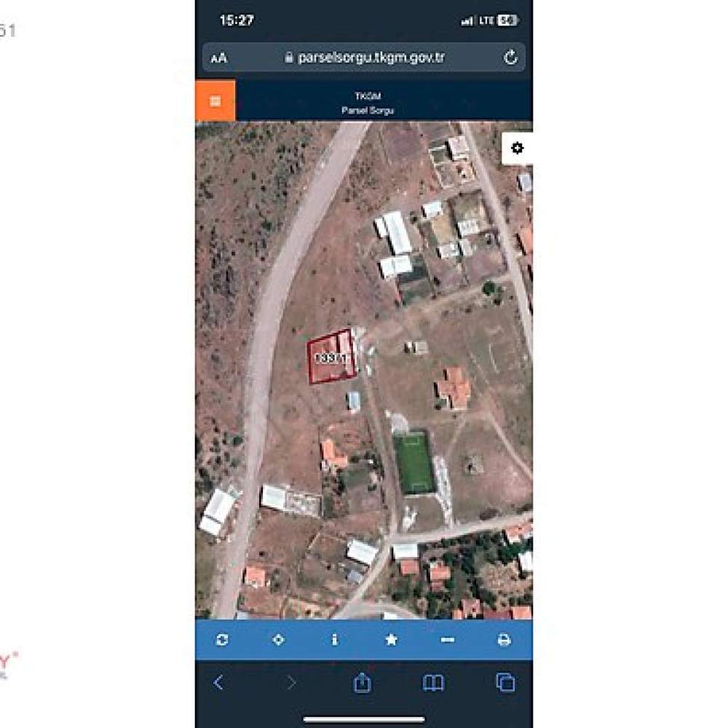Screen dimensions: 728x728
Task: Open Safari bookmarks book icon
Action: (x=433, y=683)
